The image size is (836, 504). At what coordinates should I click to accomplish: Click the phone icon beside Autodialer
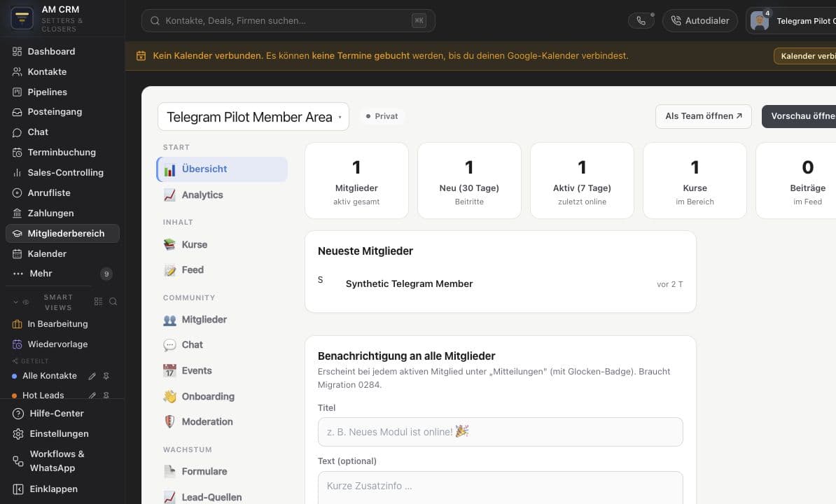(x=641, y=21)
